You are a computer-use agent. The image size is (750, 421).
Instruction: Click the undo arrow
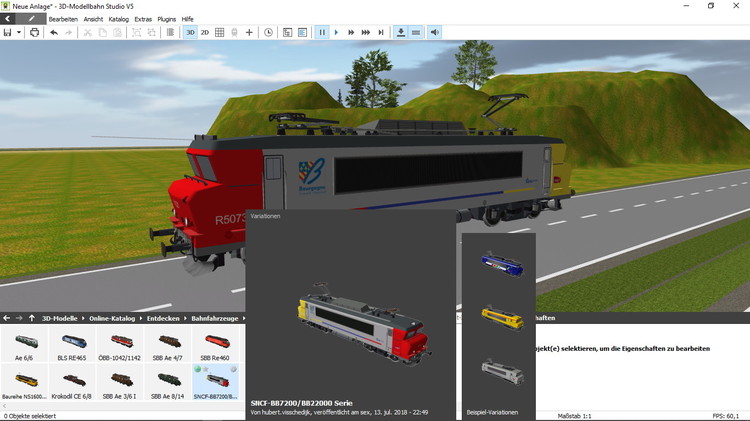click(x=54, y=33)
